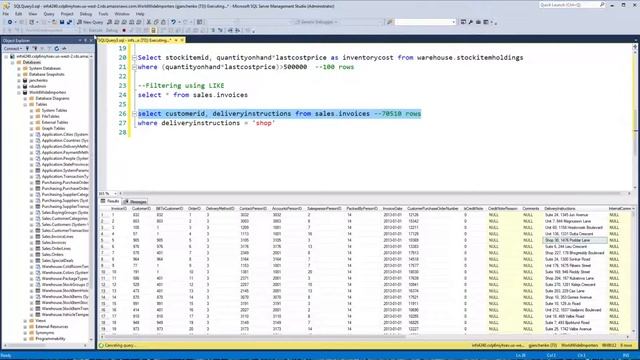Open the View menu
Image resolution: width=640 pixels, height=360 pixels.
(33, 14)
